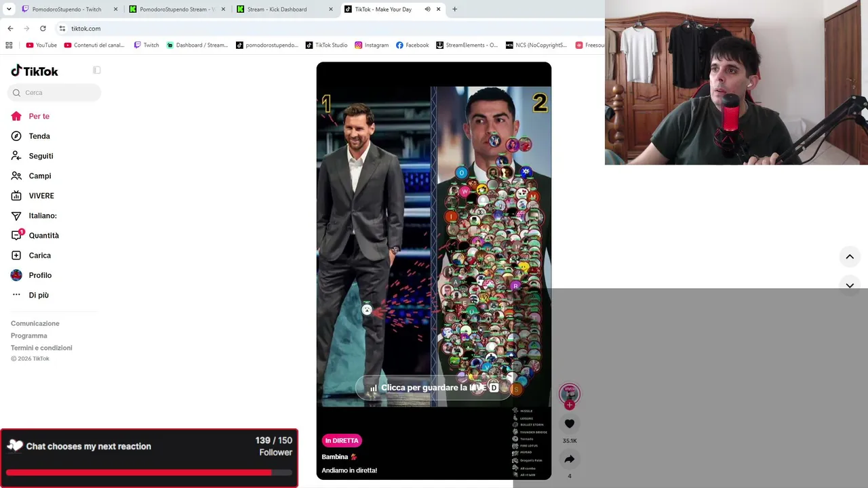Open the tab search dropdown arrow
The height and width of the screenshot is (488, 868).
coord(9,9)
